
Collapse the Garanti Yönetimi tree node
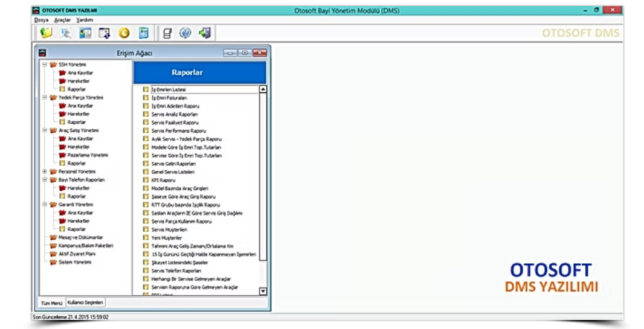[45, 205]
